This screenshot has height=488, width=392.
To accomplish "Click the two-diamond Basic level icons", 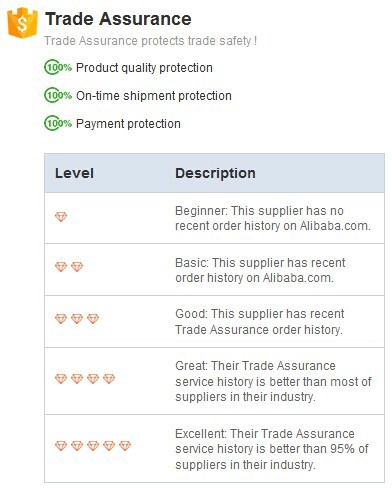I will tap(69, 267).
